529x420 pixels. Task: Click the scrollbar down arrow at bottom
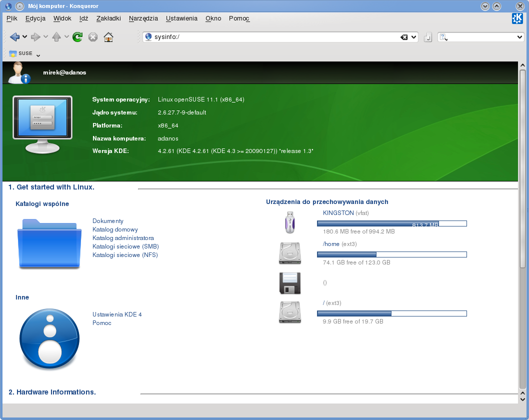point(522,399)
